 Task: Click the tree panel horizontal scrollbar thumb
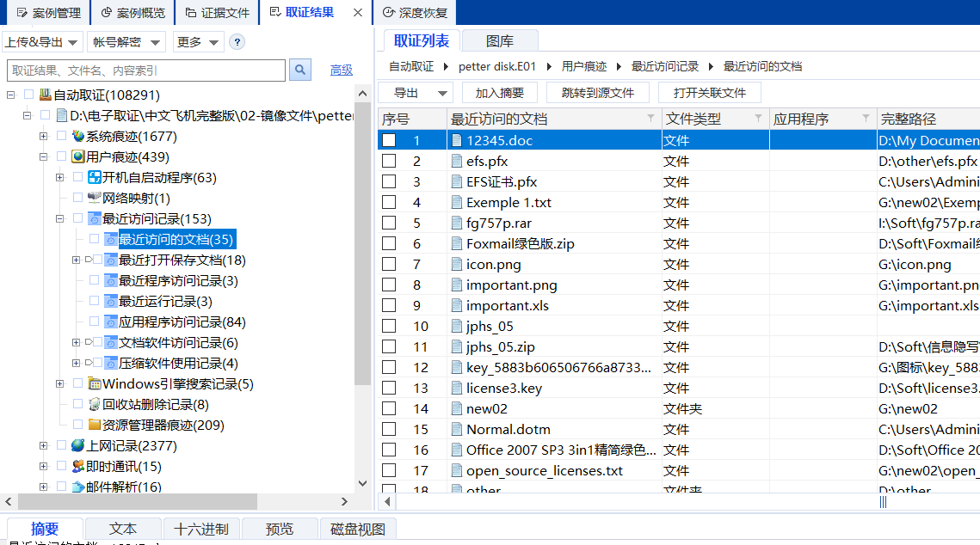tap(138, 501)
